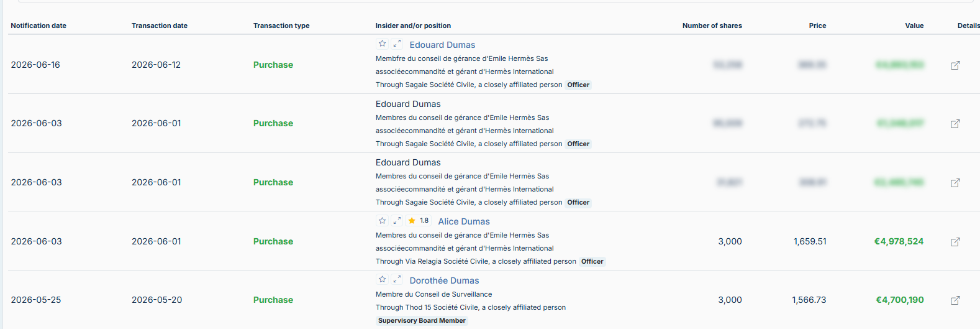The height and width of the screenshot is (329, 980).
Task: Click Alice Dumas 1.8 rating star
Action: (412, 221)
